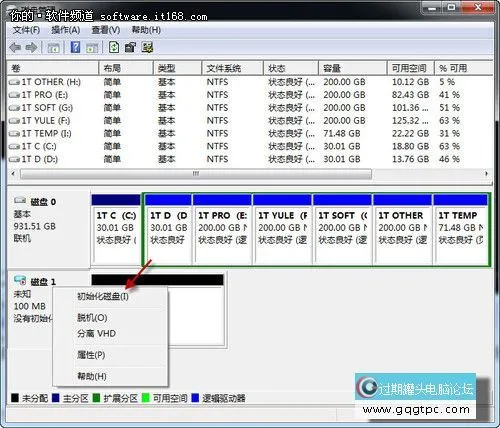Click the drive icon of 1T PRO (E:)
Viewport: 500px width, 428px height.
(x=14, y=95)
